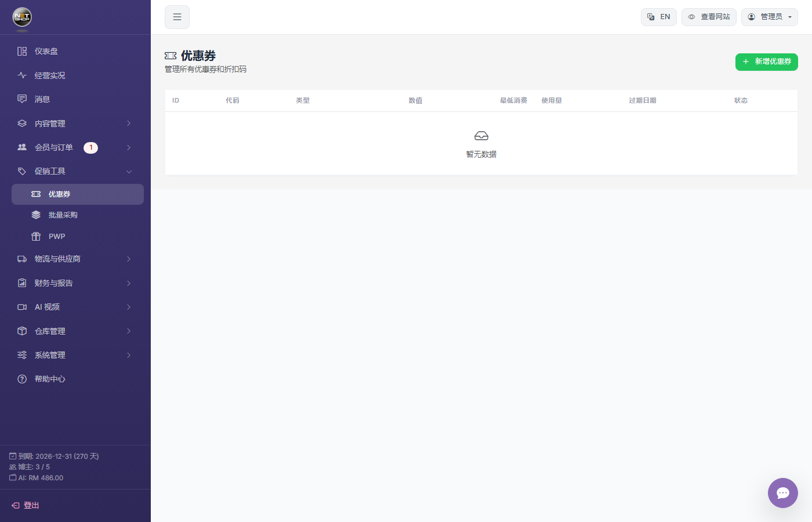Open 仪表盘 menu item
Viewport: 812px width, 522px height.
click(x=78, y=51)
